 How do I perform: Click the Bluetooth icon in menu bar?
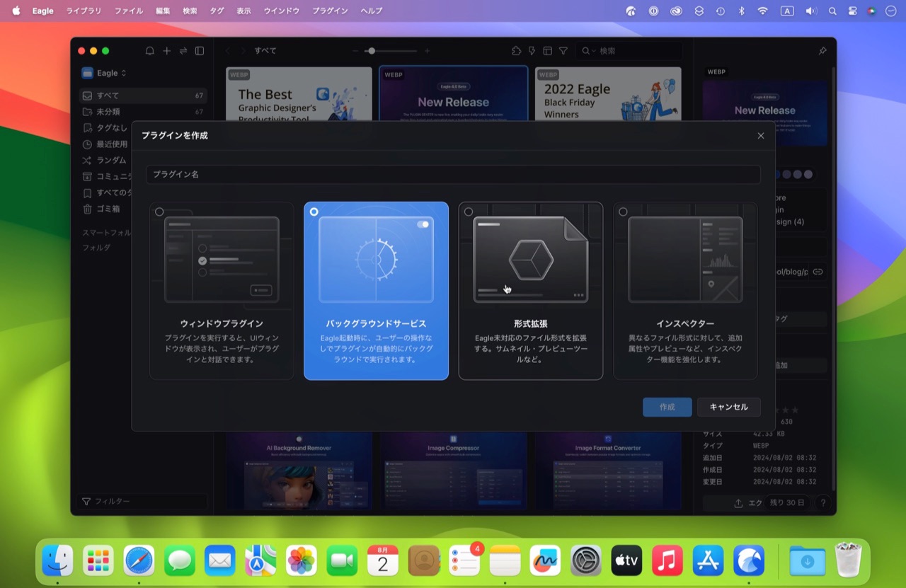click(742, 11)
